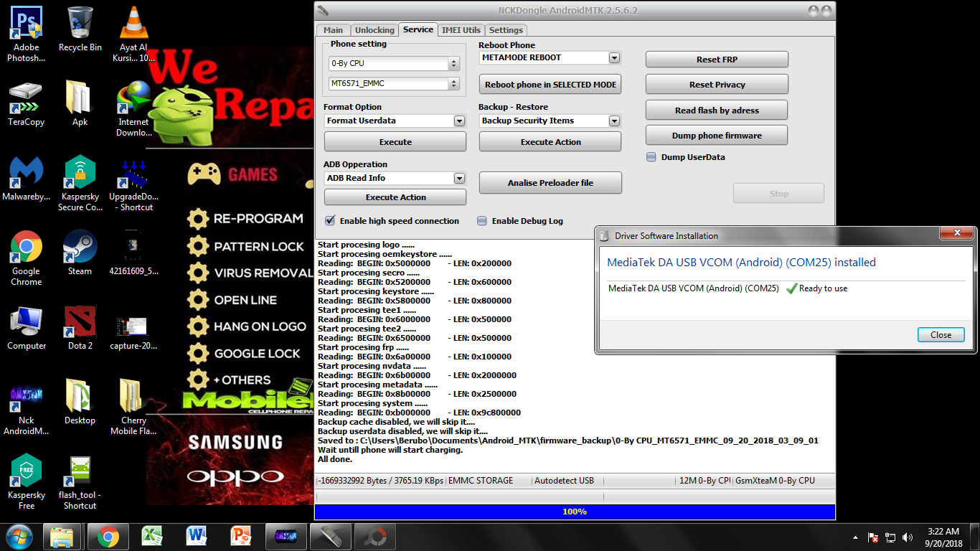Screen dimensions: 980x551
Task: Open Malwarebytes desktop shortcut
Action: (27, 178)
